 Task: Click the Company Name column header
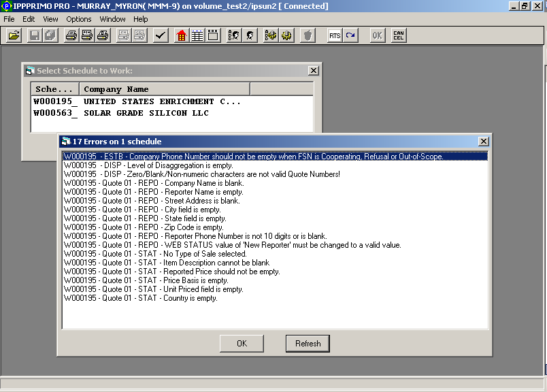(x=165, y=89)
